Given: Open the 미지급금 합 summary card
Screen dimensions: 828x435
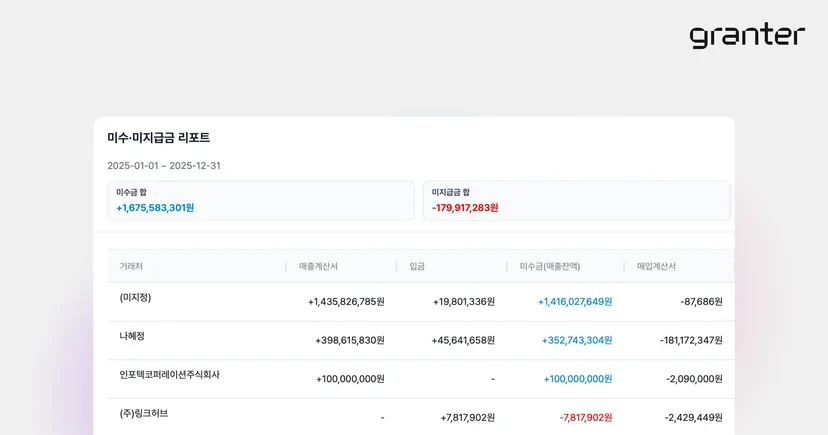Looking at the screenshot, I should [x=577, y=201].
